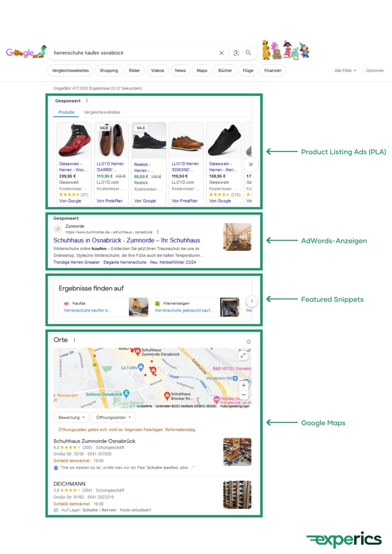Open three-dot menu next to Zumnorde URL

[x=158, y=232]
